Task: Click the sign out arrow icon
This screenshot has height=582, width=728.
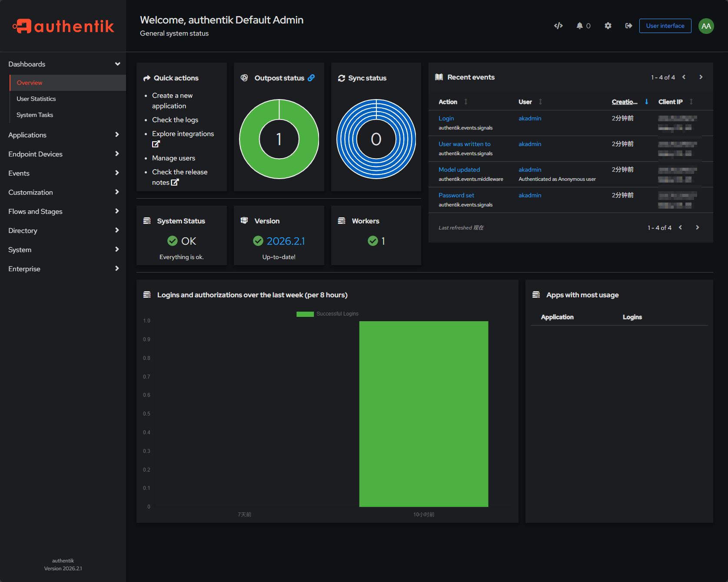Action: 628,26
